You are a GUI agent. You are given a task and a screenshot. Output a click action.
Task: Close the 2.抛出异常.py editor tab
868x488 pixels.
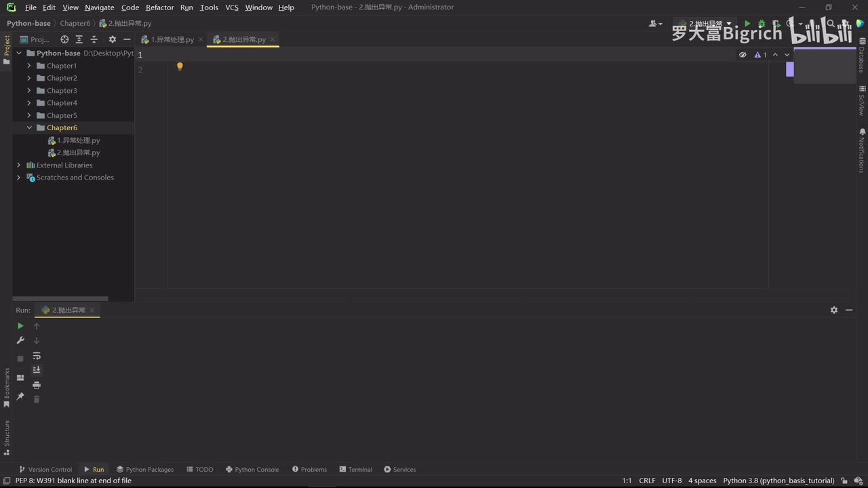(273, 39)
